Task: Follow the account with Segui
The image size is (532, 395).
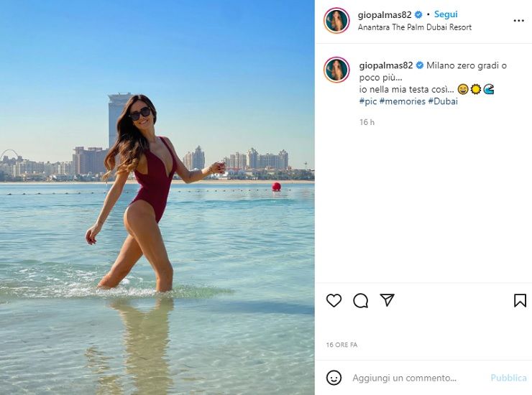Action: tap(446, 14)
